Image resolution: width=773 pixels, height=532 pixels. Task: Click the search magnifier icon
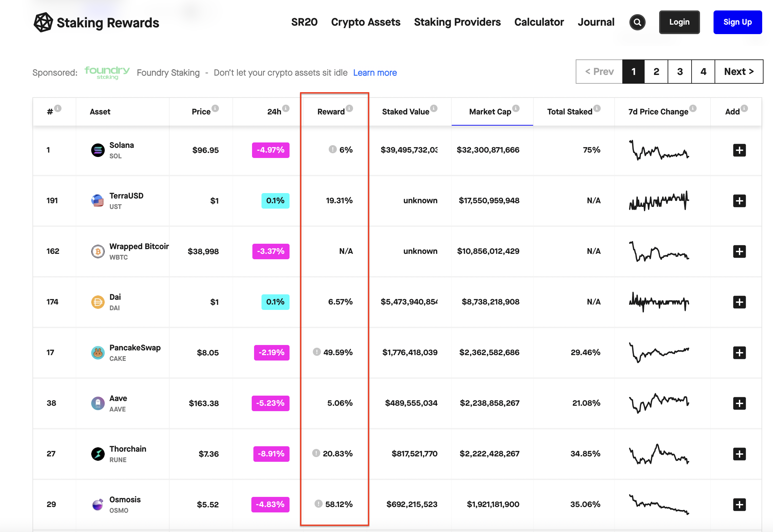pos(637,22)
